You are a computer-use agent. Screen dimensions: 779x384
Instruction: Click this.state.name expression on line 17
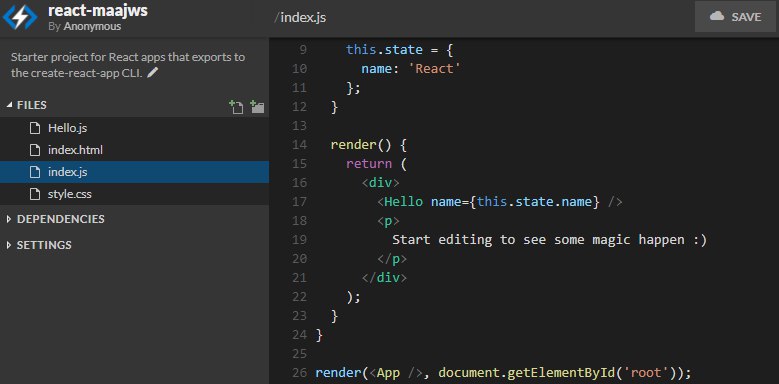pyautogui.click(x=535, y=202)
